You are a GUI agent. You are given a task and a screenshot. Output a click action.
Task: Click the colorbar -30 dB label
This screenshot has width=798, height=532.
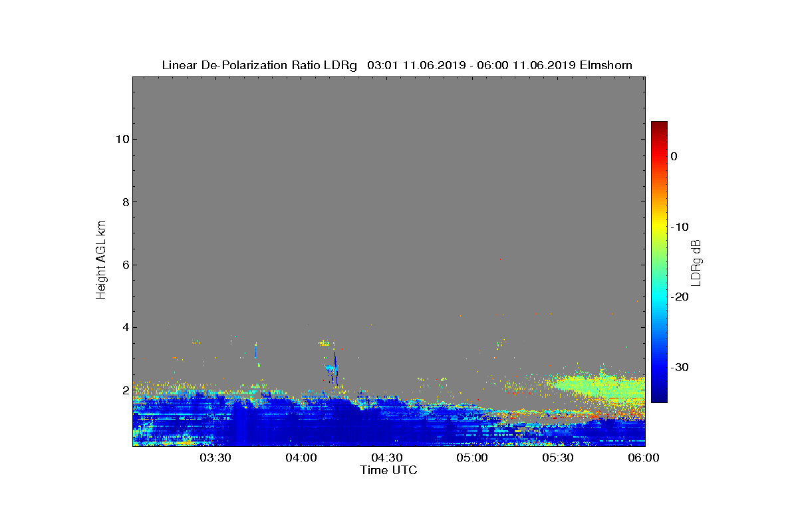click(680, 367)
